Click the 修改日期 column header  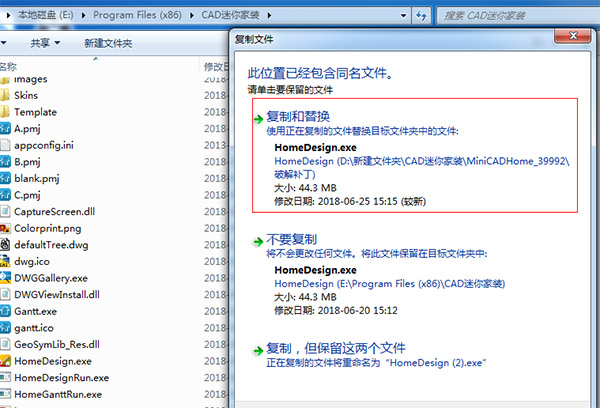coord(216,67)
